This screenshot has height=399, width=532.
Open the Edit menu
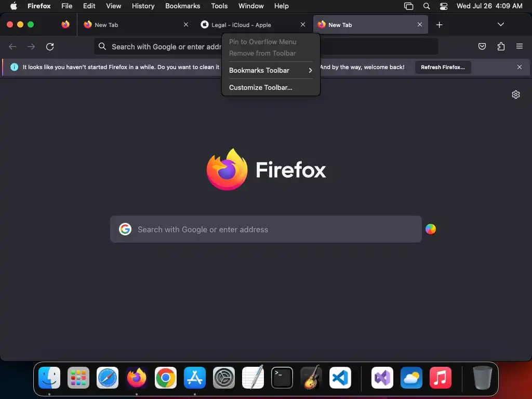[x=89, y=6]
